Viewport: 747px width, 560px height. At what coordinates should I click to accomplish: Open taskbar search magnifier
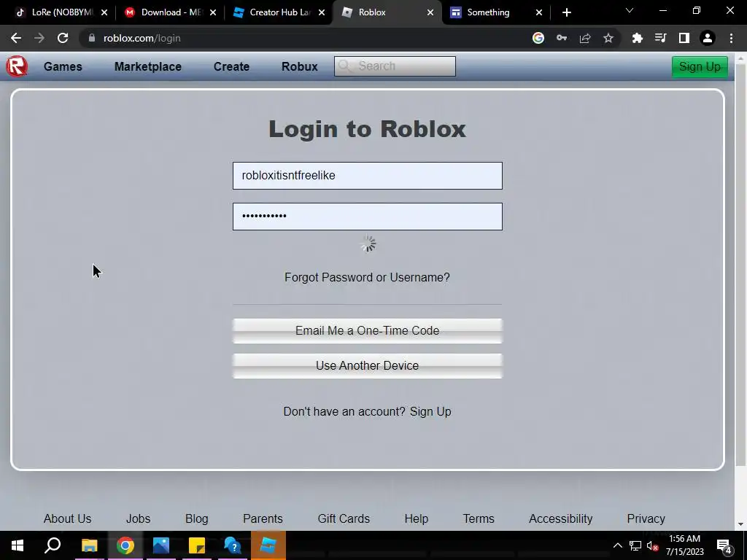pos(53,545)
